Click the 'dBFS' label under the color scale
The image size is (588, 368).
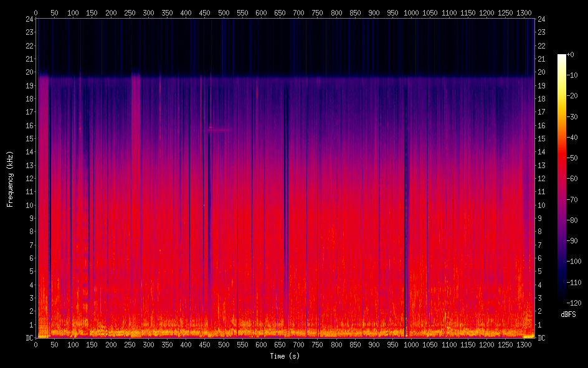(568, 315)
